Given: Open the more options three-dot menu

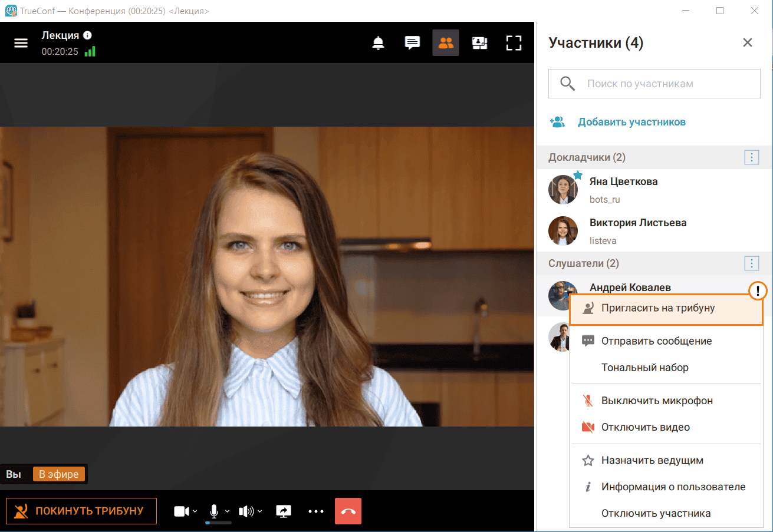Looking at the screenshot, I should pyautogui.click(x=316, y=511).
